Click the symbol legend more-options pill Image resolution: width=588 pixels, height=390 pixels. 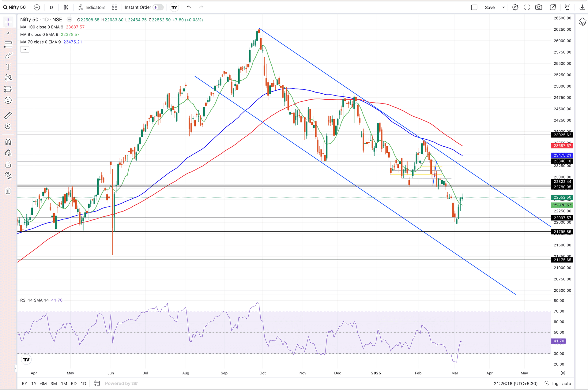(x=70, y=20)
